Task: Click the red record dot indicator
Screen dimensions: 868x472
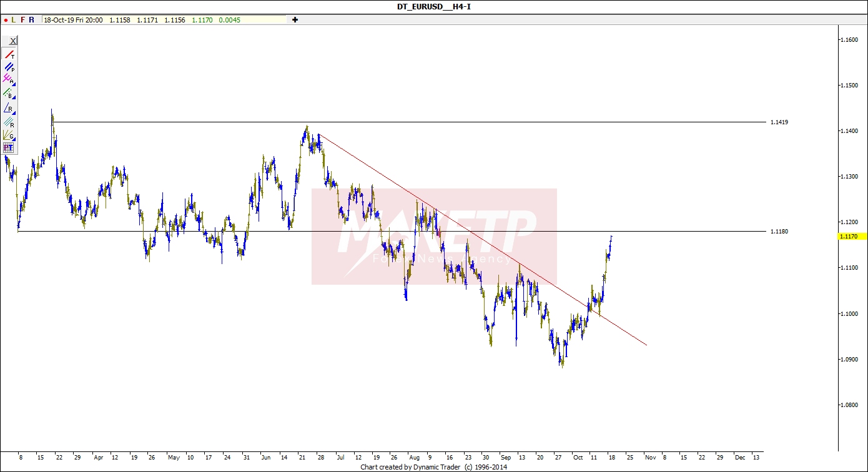Action: pyautogui.click(x=6, y=20)
